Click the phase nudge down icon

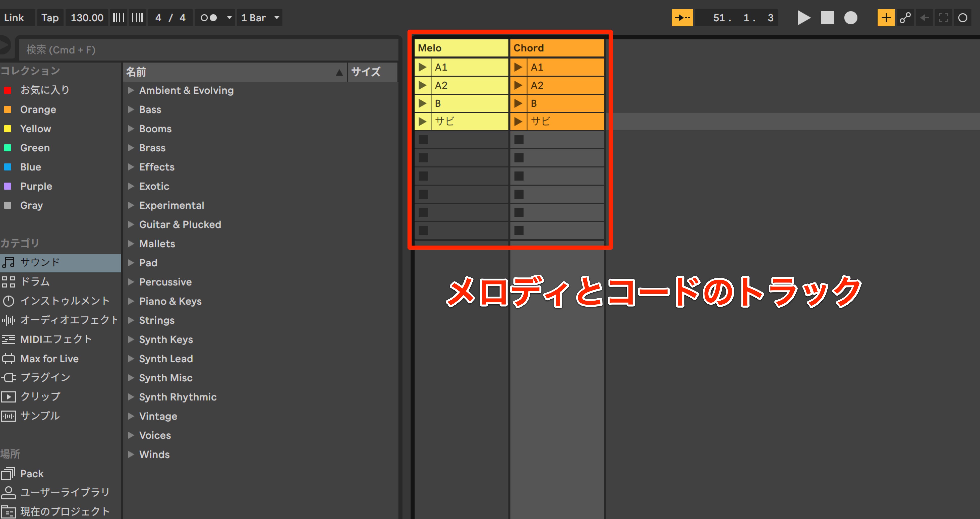tap(118, 17)
